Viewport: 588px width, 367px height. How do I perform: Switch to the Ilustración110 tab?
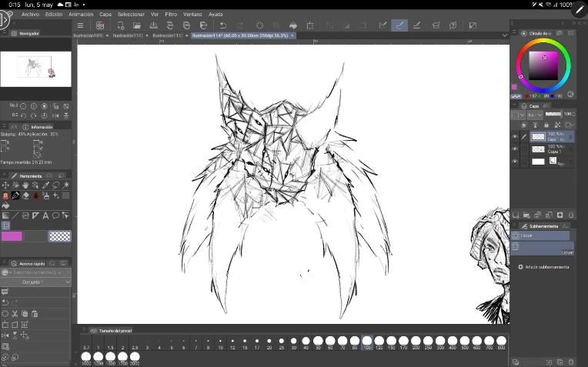coord(127,35)
